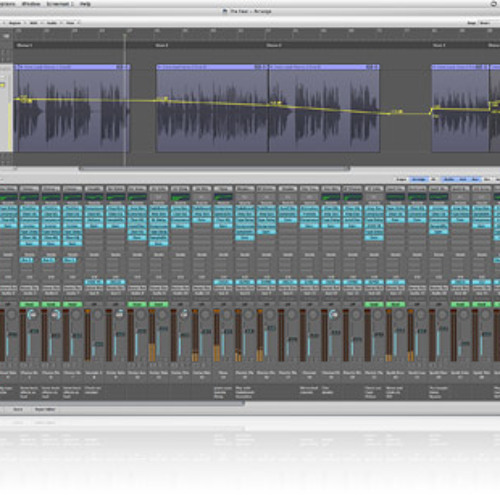The width and height of the screenshot is (500, 500).
Task: Click the pan knob on channel strip 5
Action: tap(32, 314)
